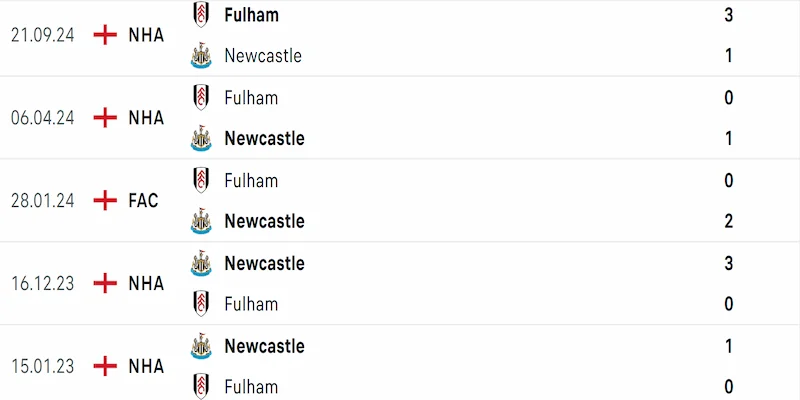This screenshot has height=400, width=800.
Task: Click England flag next to FAC label
Action: pyautogui.click(x=105, y=201)
